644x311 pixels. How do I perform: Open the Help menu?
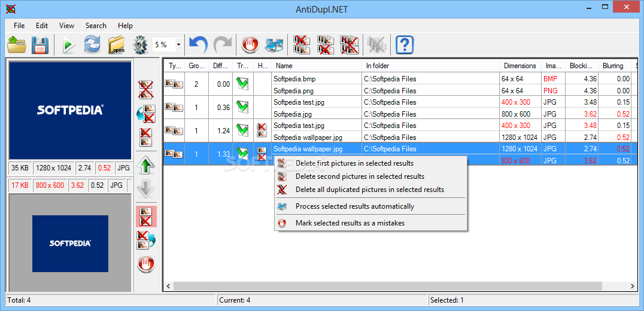pyautogui.click(x=125, y=26)
